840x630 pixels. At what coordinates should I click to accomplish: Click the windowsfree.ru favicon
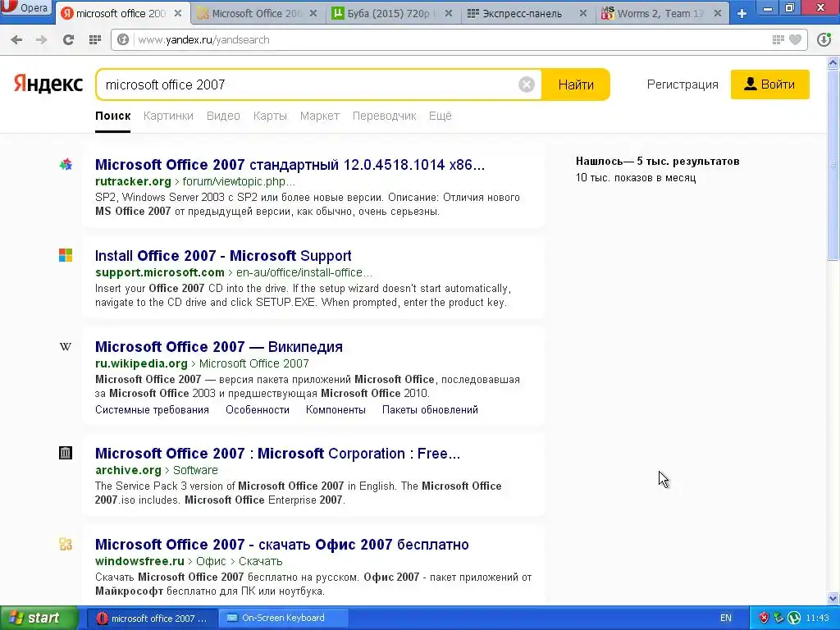click(66, 545)
